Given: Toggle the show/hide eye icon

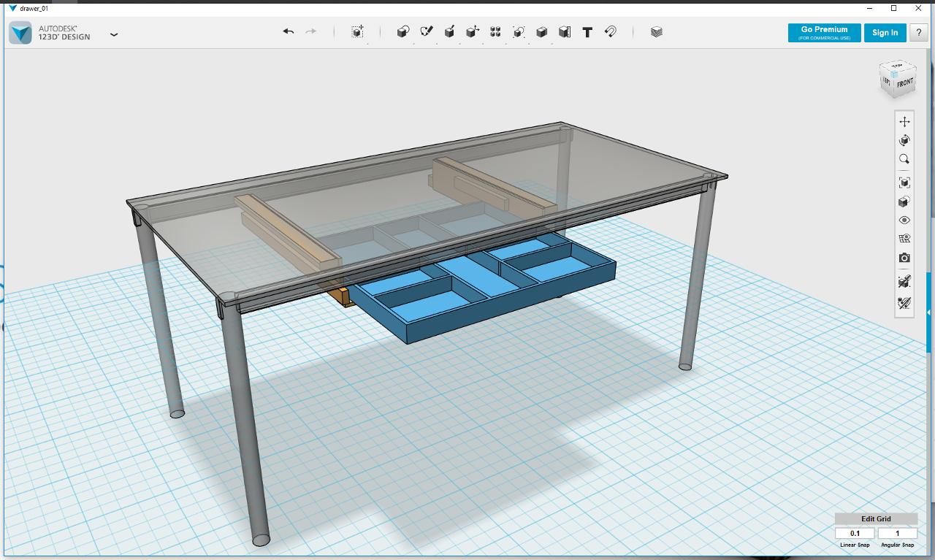Looking at the screenshot, I should 904,220.
